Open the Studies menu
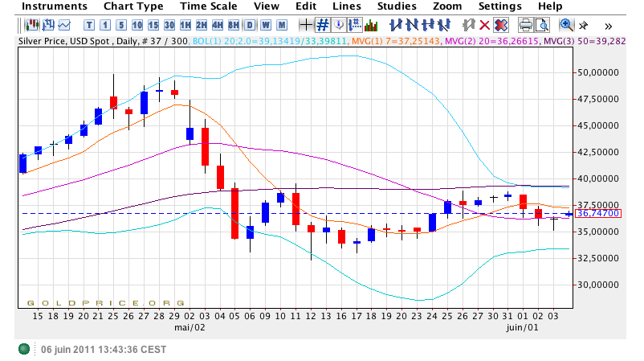Viewport: 644px width, 361px height. tap(397, 6)
